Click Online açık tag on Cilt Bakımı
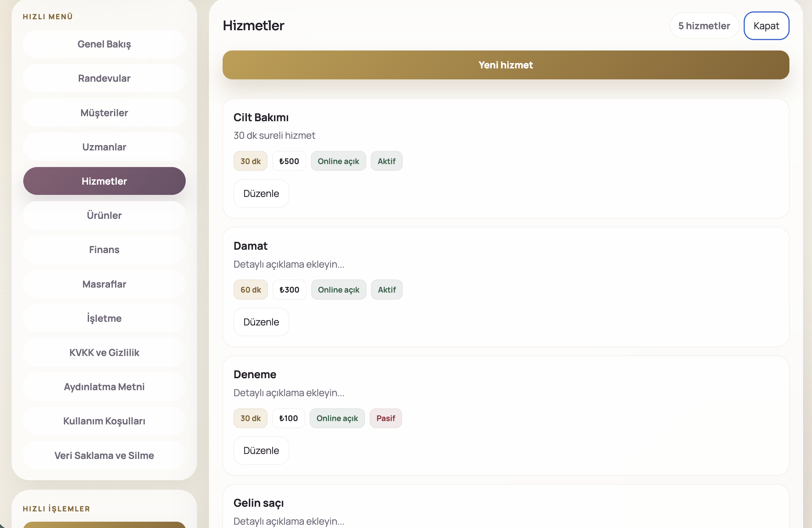Image resolution: width=812 pixels, height=528 pixels. click(338, 161)
